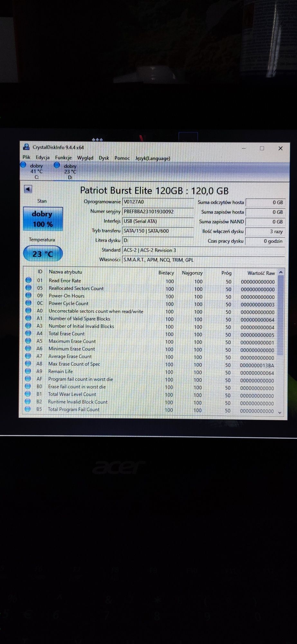The height and width of the screenshot is (644, 297).
Task: Click status circle of Power Cycle Count row
Action: point(28,303)
